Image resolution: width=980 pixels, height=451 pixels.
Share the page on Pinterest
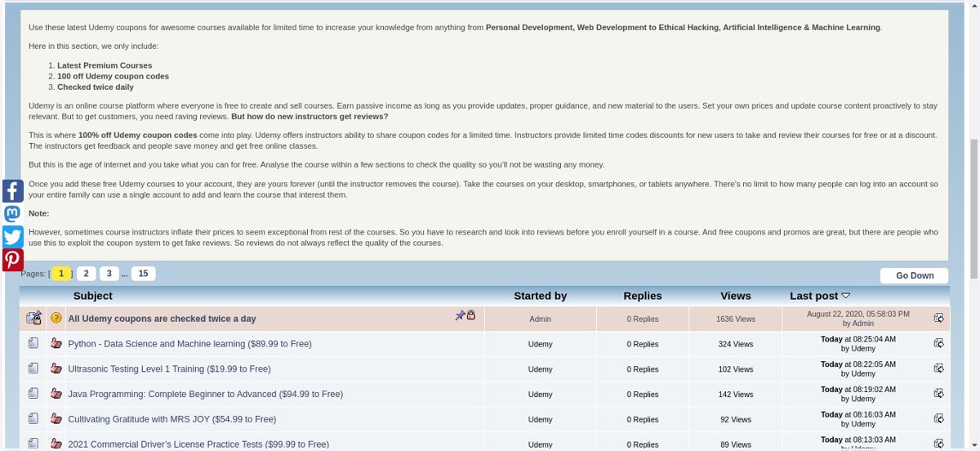coord(12,260)
